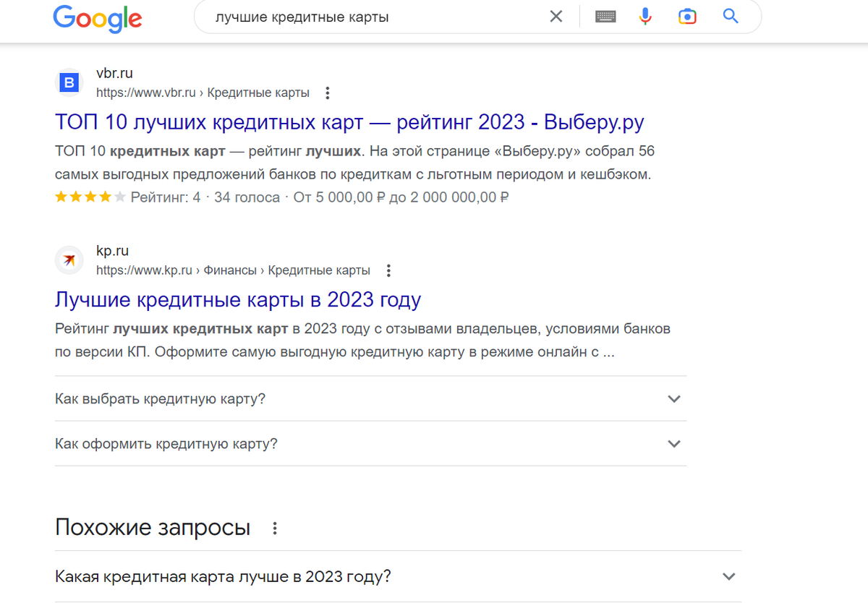The width and height of the screenshot is (868, 603).
Task: Expand Как оформить кредитную карту? question
Action: [370, 444]
